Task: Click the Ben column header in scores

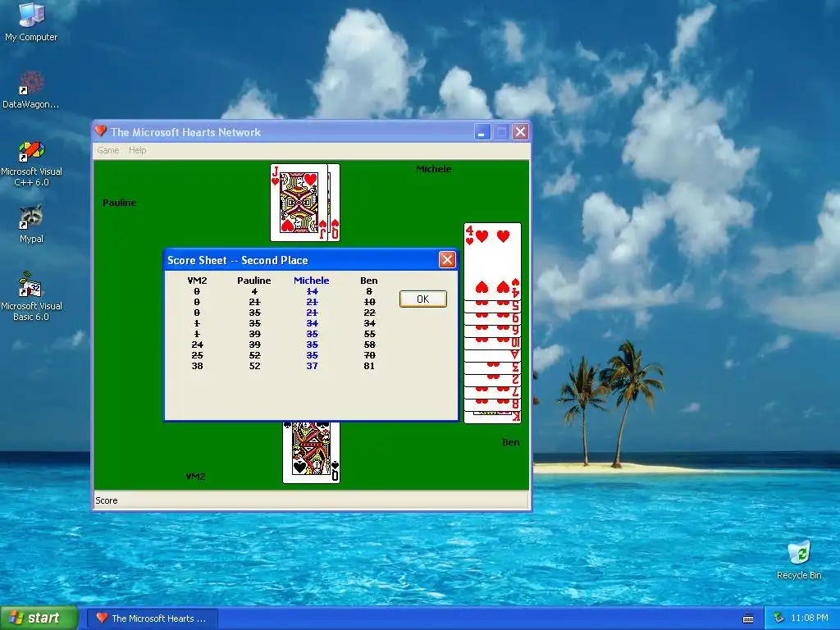Action: (368, 281)
